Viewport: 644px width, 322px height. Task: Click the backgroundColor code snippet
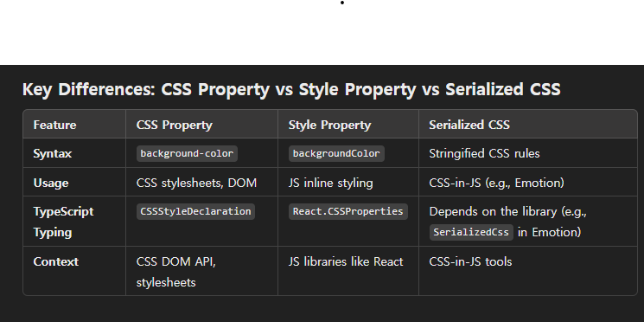(x=336, y=153)
